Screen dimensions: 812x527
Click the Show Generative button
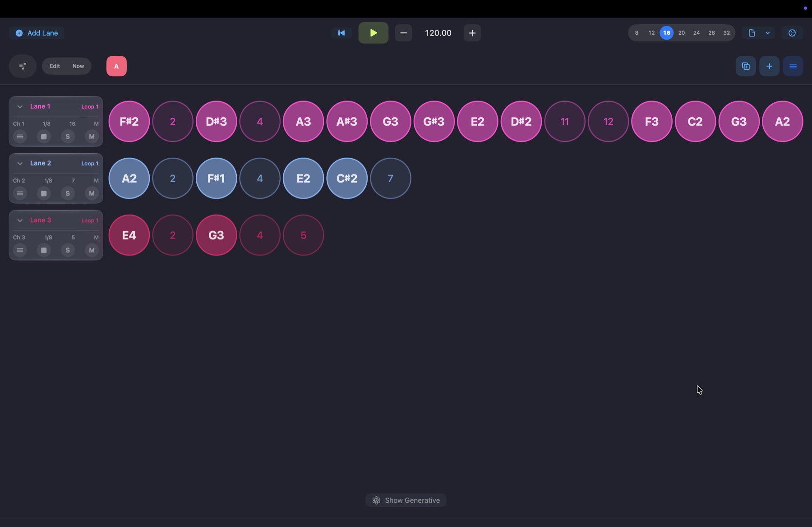click(406, 500)
